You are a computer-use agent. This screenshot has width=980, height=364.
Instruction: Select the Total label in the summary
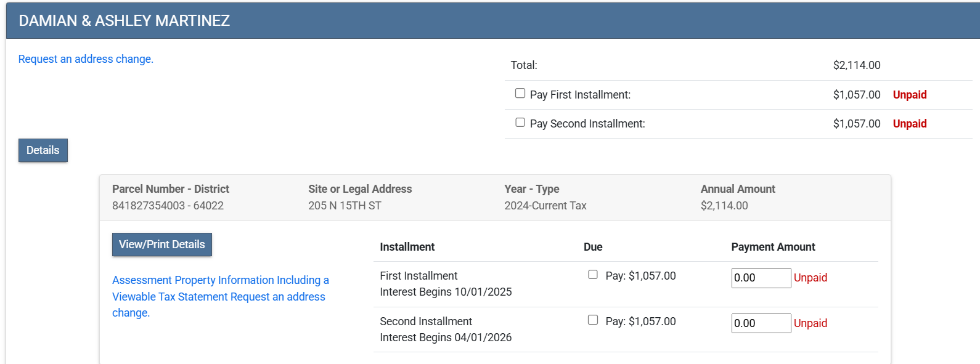pyautogui.click(x=524, y=65)
